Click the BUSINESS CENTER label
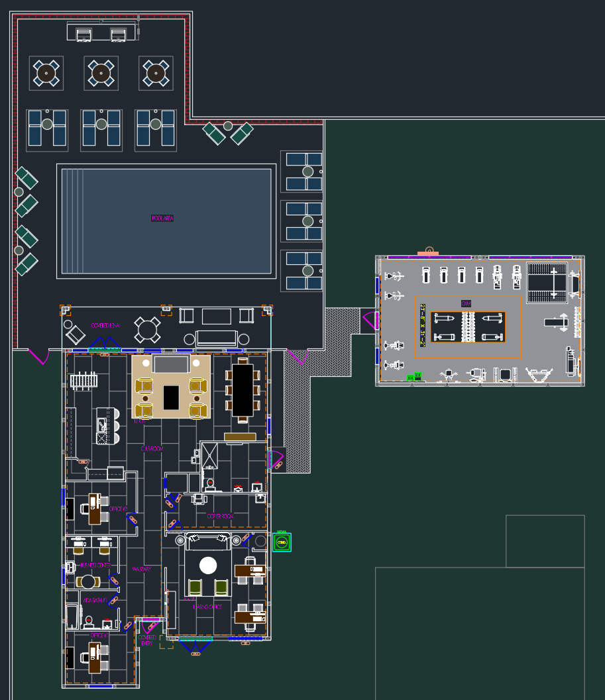Viewport: 605px width, 700px height. 95,566
